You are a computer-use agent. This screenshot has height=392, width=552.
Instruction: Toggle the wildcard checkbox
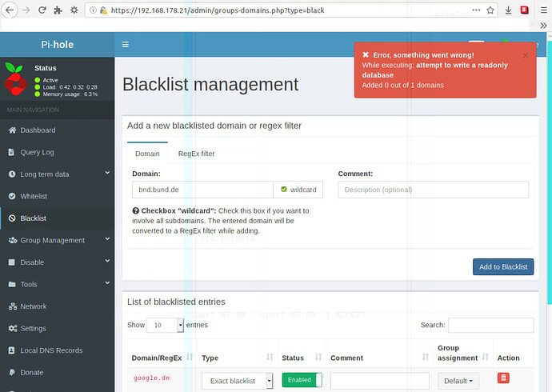coord(284,190)
